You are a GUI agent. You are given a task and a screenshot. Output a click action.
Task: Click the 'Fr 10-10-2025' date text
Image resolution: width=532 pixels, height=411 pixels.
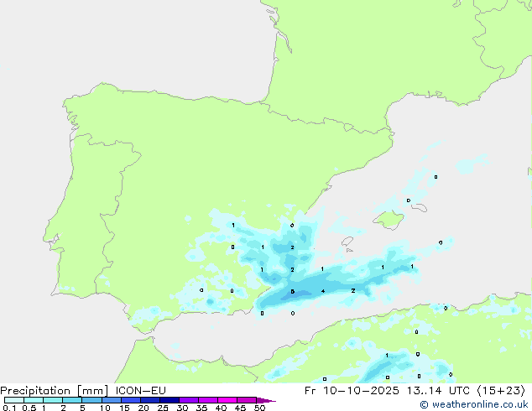click(x=352, y=391)
